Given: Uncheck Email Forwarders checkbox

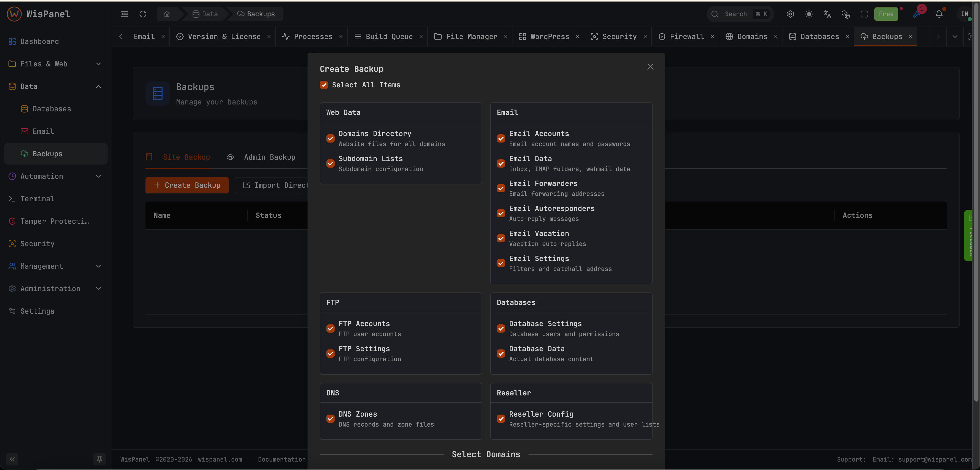Looking at the screenshot, I should pyautogui.click(x=501, y=189).
